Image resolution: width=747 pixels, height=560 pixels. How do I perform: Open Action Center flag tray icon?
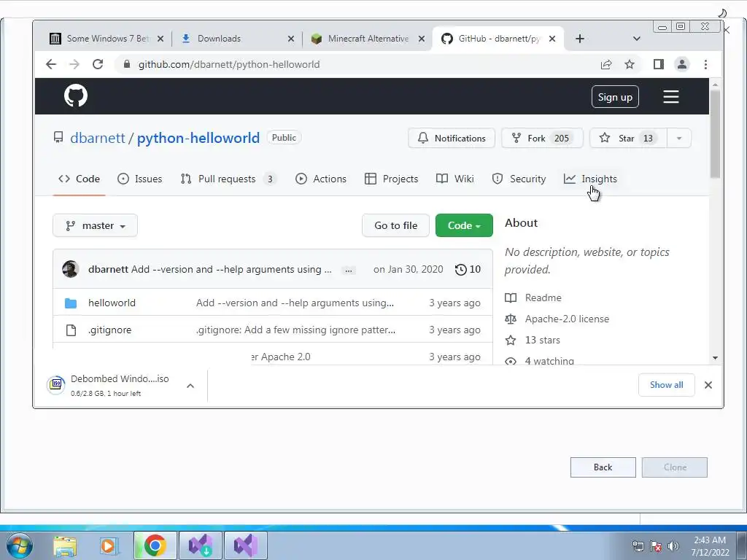tap(656, 546)
